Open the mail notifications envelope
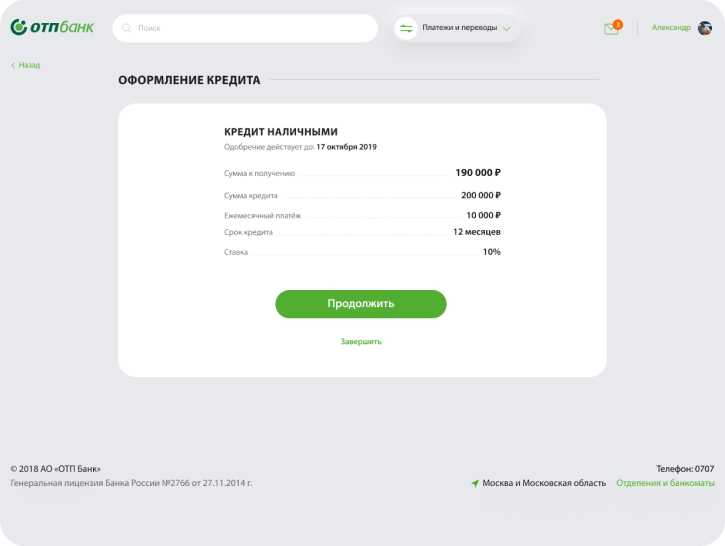 [611, 29]
